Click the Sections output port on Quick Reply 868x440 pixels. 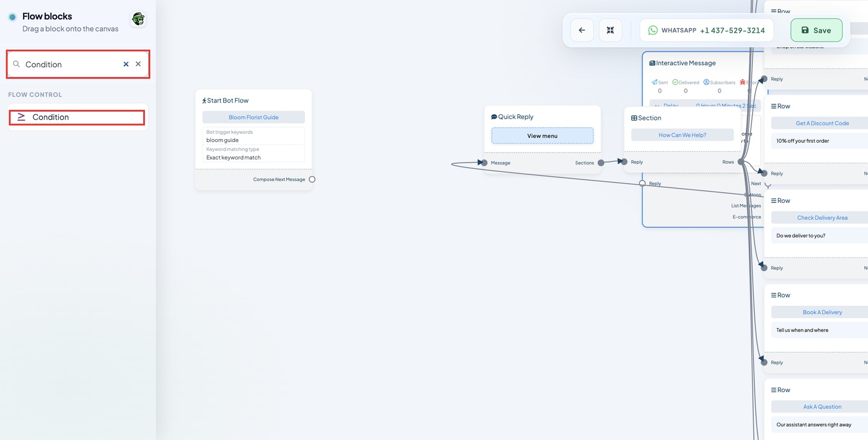[x=601, y=163]
